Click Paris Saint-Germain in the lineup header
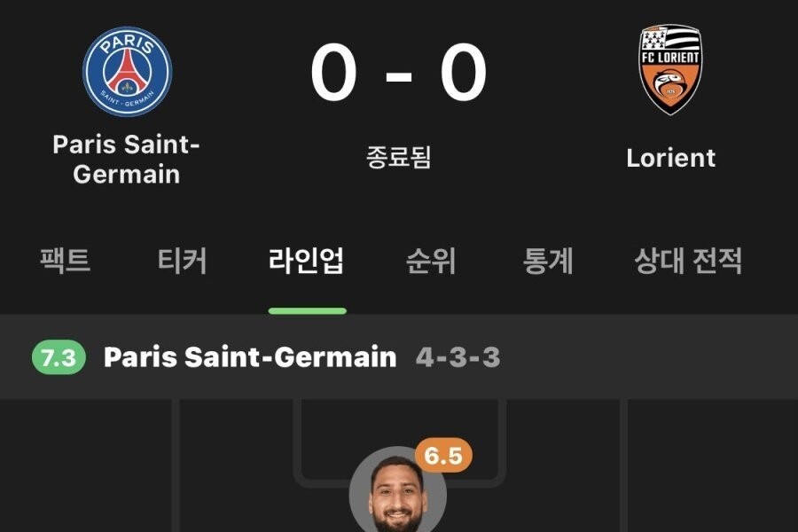 pos(250,356)
